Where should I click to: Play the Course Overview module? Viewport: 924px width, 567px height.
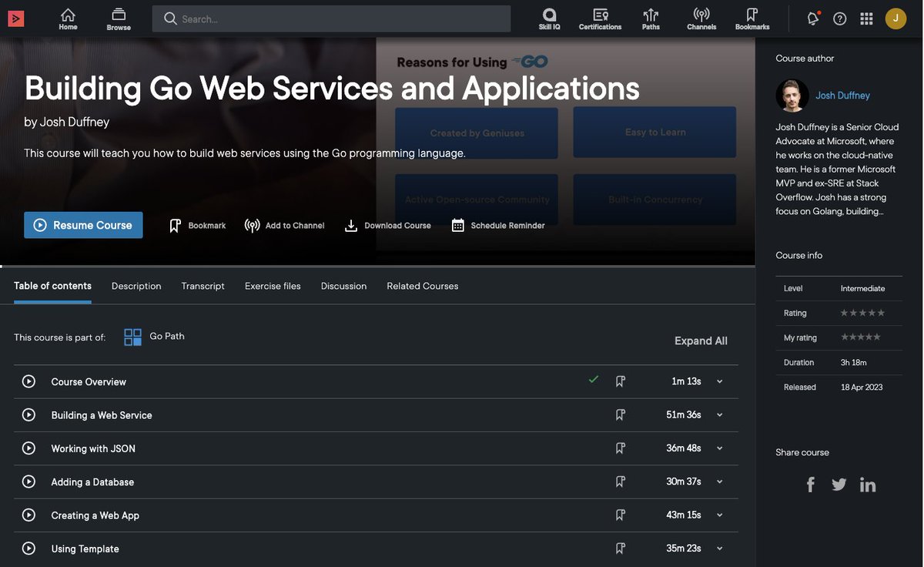click(x=28, y=381)
